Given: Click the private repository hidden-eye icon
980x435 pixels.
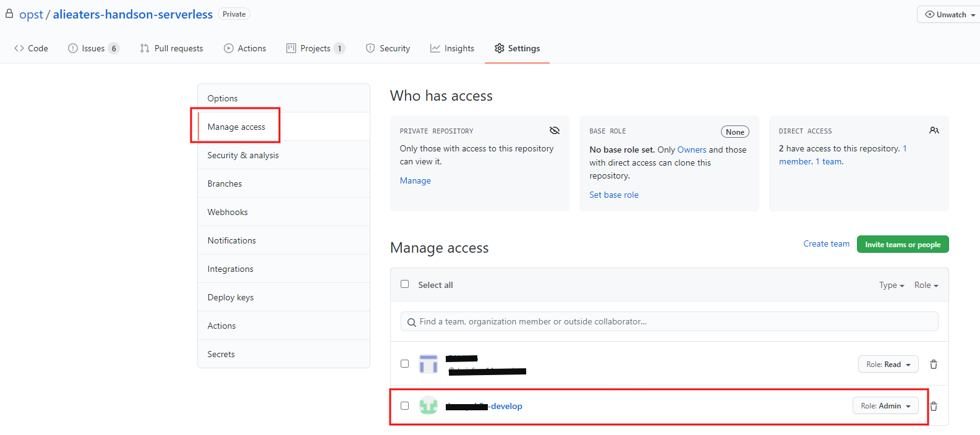Looking at the screenshot, I should (x=555, y=130).
